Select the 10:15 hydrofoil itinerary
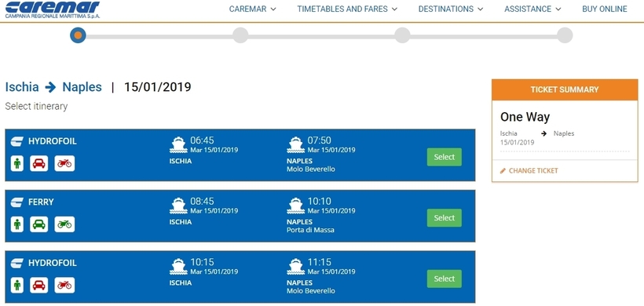 445,279
